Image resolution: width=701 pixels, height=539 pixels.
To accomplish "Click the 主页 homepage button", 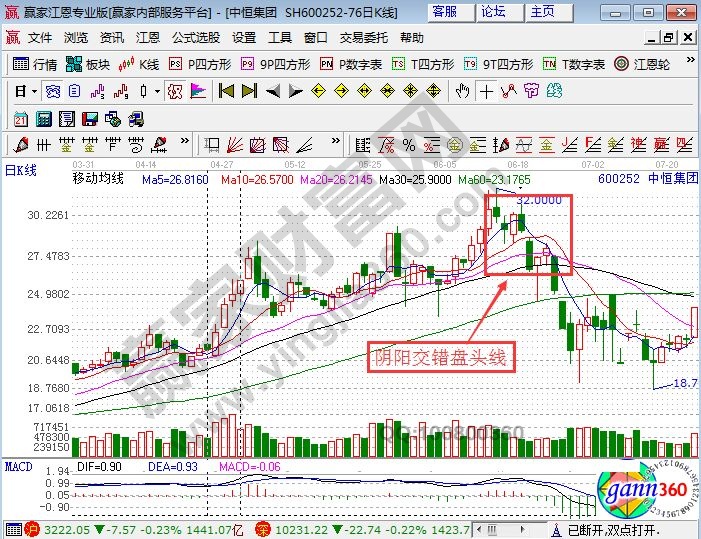I will (x=542, y=12).
